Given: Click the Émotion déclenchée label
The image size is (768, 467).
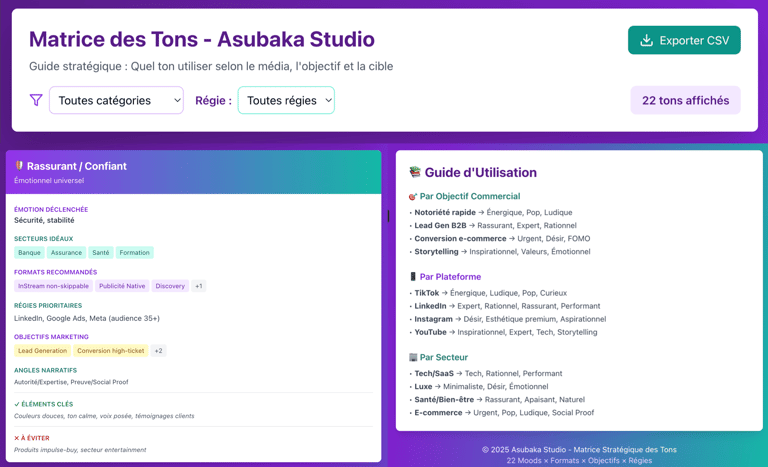Looking at the screenshot, I should coord(51,209).
